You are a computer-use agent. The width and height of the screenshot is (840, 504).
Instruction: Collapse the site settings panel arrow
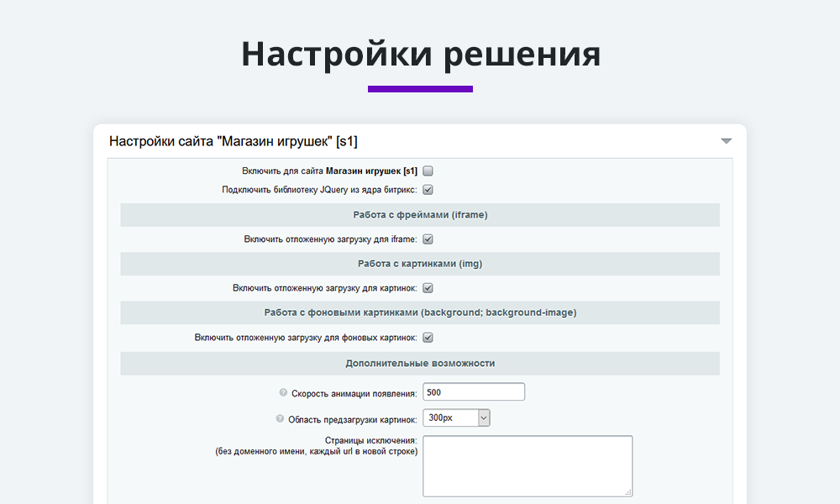[x=726, y=141]
